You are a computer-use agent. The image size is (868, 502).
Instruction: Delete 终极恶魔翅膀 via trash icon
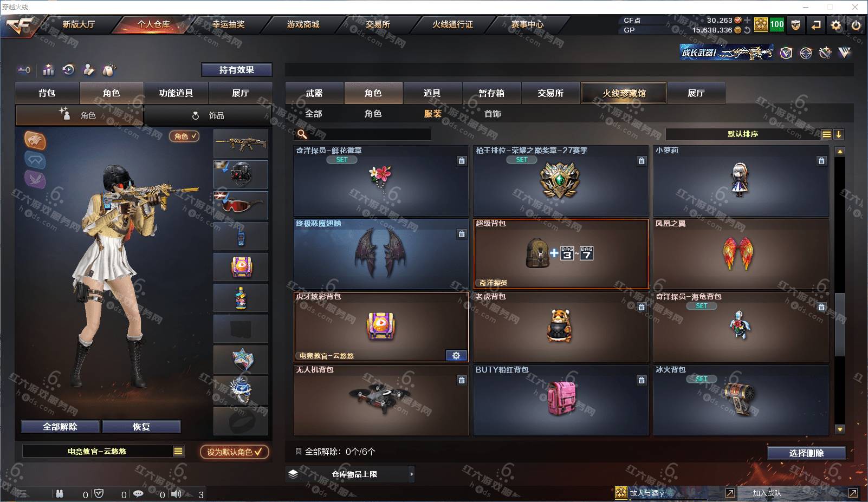coord(462,234)
